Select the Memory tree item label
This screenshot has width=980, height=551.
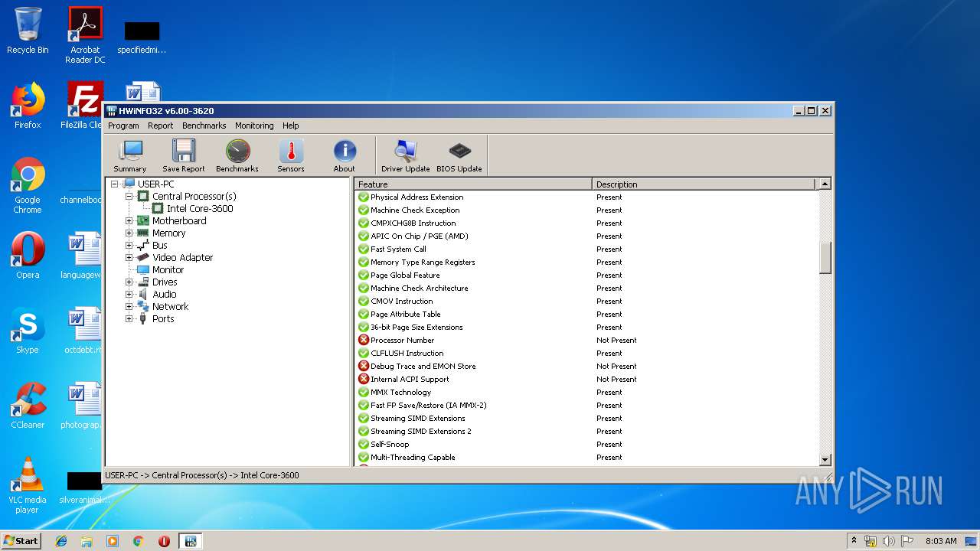coord(168,233)
